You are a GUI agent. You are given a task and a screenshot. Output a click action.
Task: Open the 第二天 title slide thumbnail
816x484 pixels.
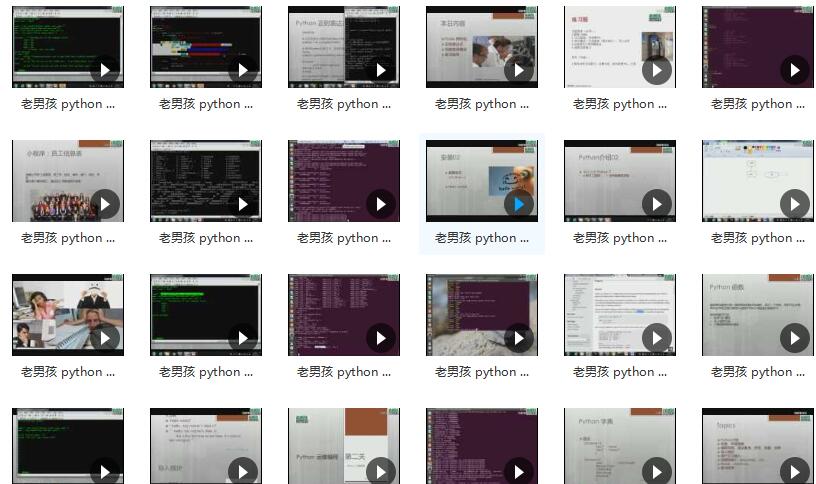click(x=344, y=446)
